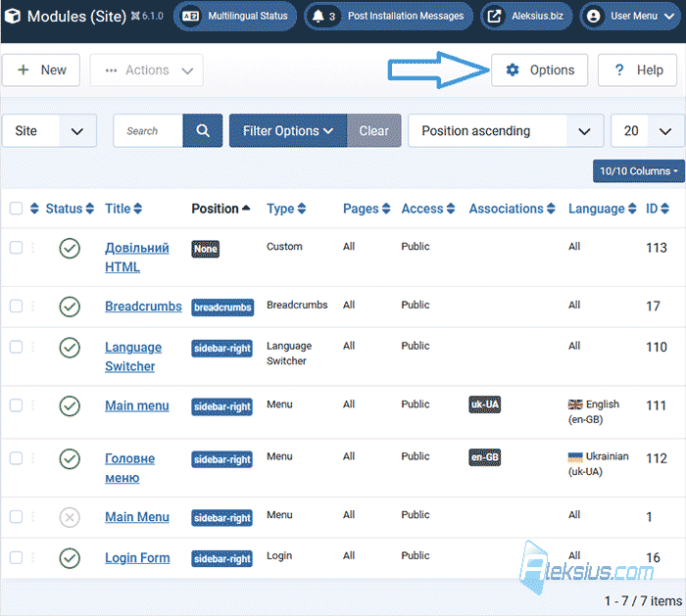Click the uk-UA association badge
This screenshot has width=686, height=616.
point(485,404)
